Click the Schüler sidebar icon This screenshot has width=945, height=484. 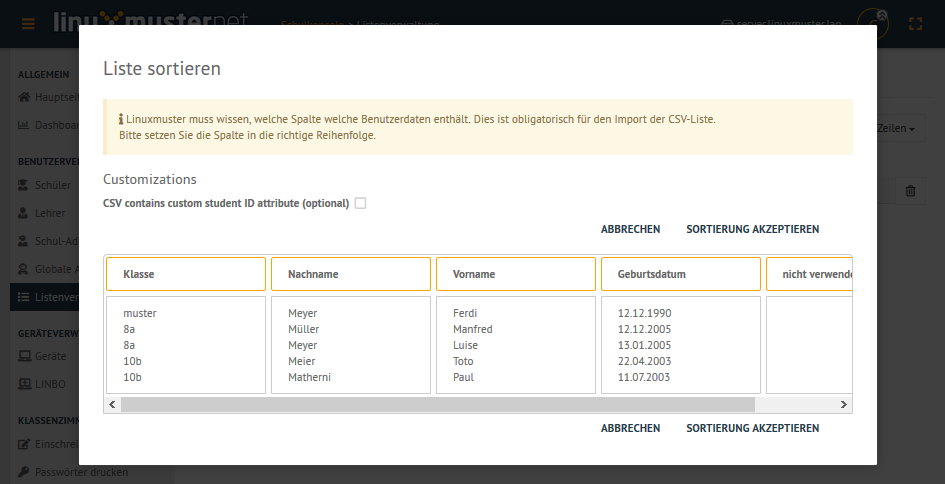tap(24, 185)
